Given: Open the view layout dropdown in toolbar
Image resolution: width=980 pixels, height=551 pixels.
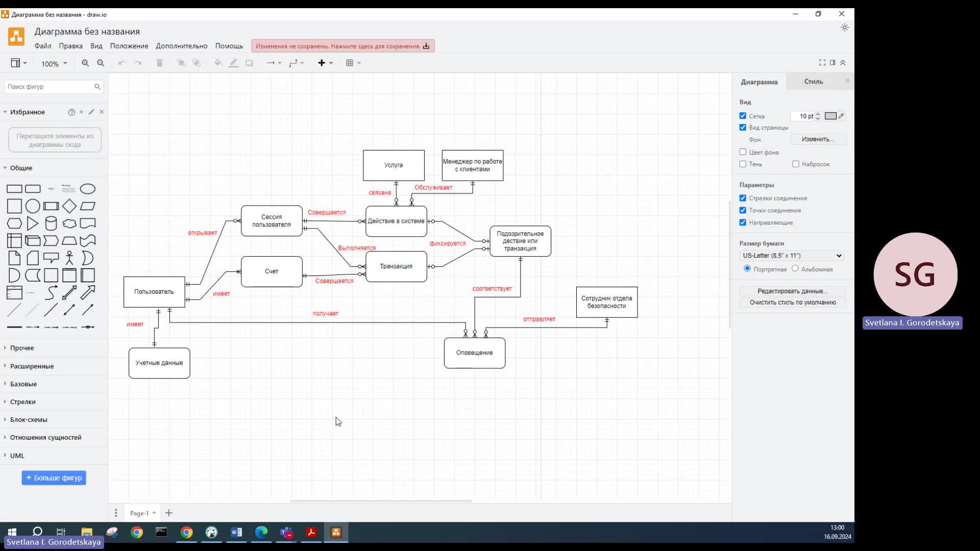Looking at the screenshot, I should click(x=19, y=63).
